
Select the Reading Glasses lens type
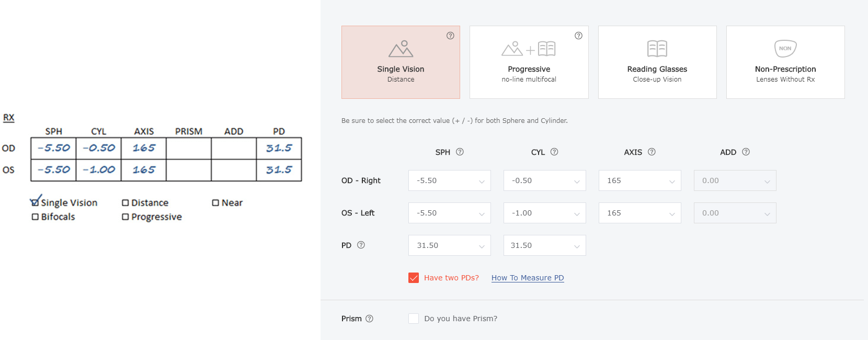657,62
